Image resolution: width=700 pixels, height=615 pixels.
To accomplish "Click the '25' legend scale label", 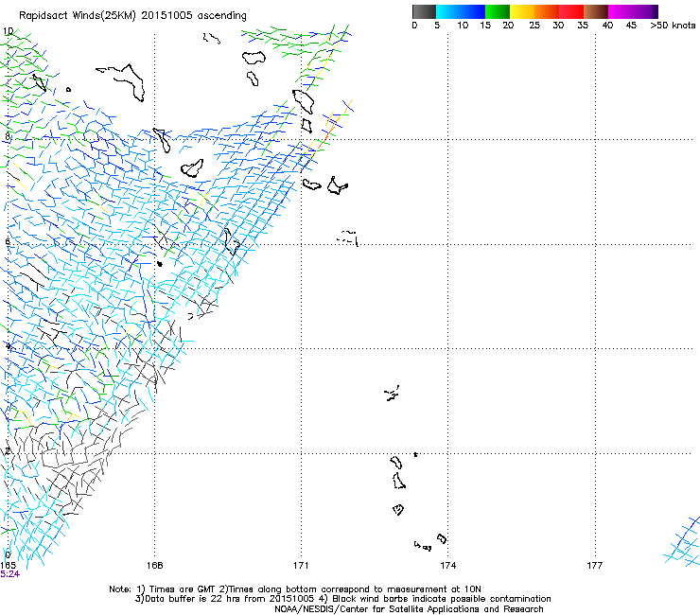I will [534, 26].
